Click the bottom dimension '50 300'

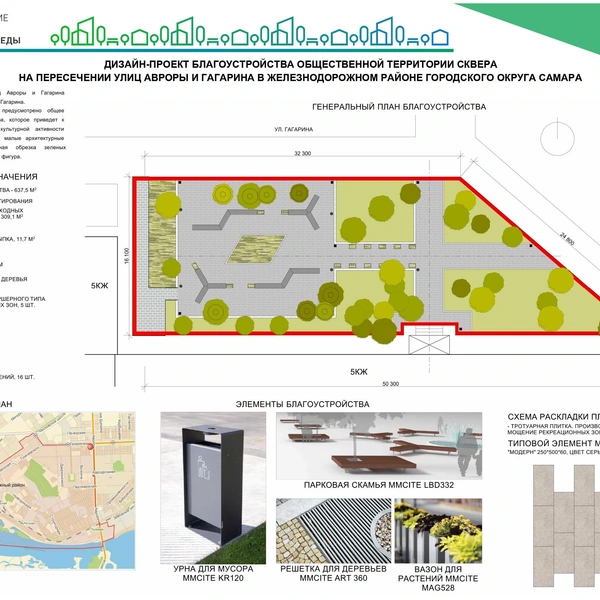[391, 383]
